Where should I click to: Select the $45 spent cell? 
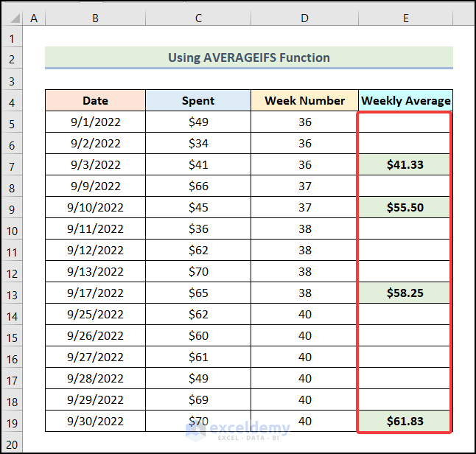pos(198,207)
